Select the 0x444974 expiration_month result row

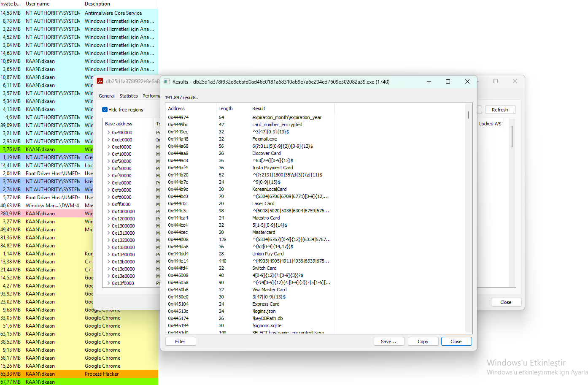249,117
